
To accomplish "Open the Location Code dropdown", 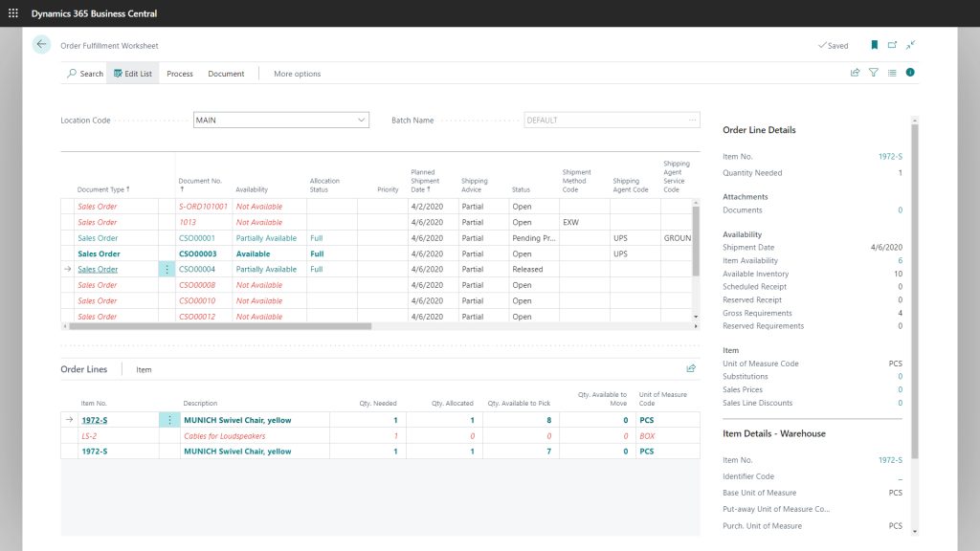I will [361, 120].
